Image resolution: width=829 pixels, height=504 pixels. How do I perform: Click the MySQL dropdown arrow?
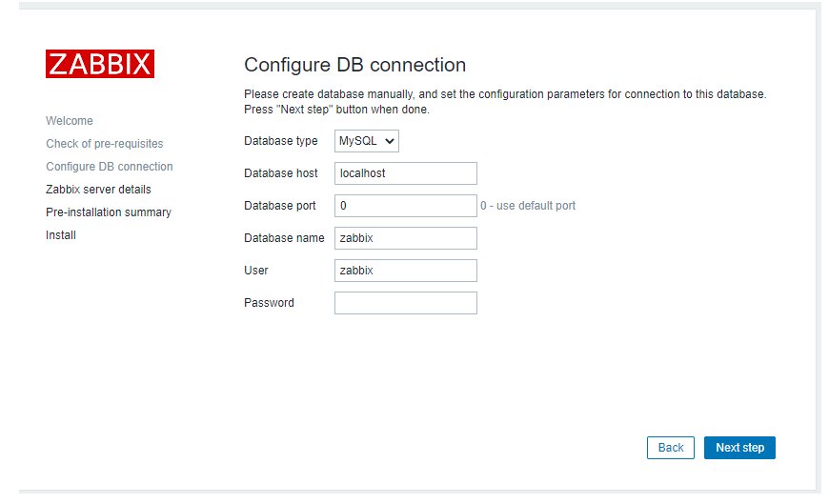pos(390,141)
